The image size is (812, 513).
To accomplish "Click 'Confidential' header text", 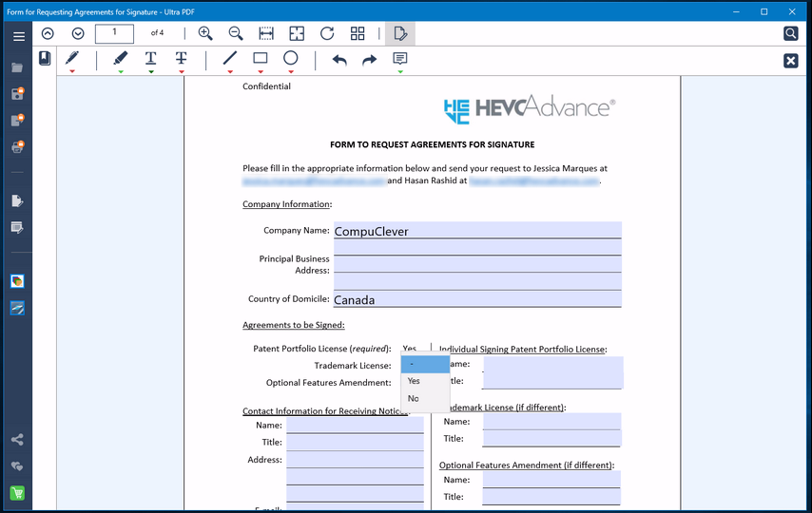I will click(x=266, y=86).
